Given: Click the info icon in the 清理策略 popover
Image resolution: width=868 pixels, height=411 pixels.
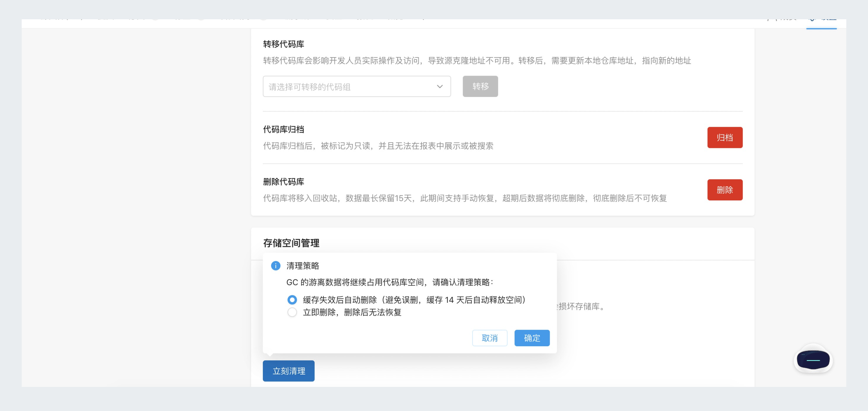Looking at the screenshot, I should point(276,266).
